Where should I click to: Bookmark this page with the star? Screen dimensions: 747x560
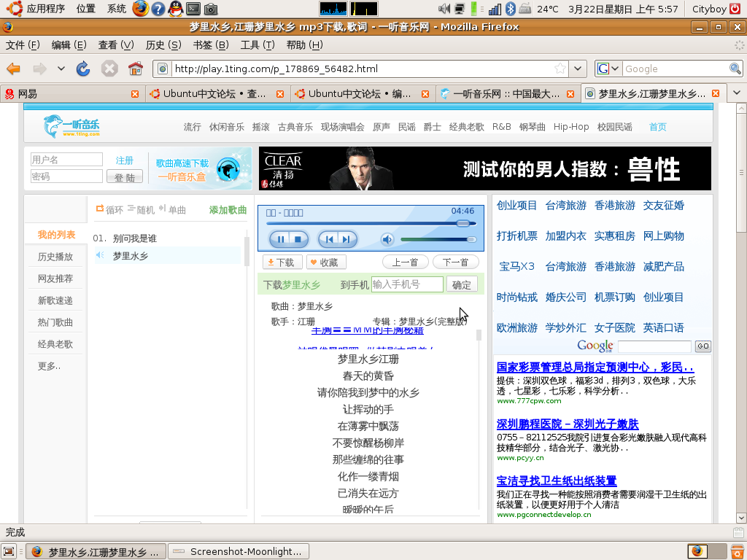tap(560, 69)
